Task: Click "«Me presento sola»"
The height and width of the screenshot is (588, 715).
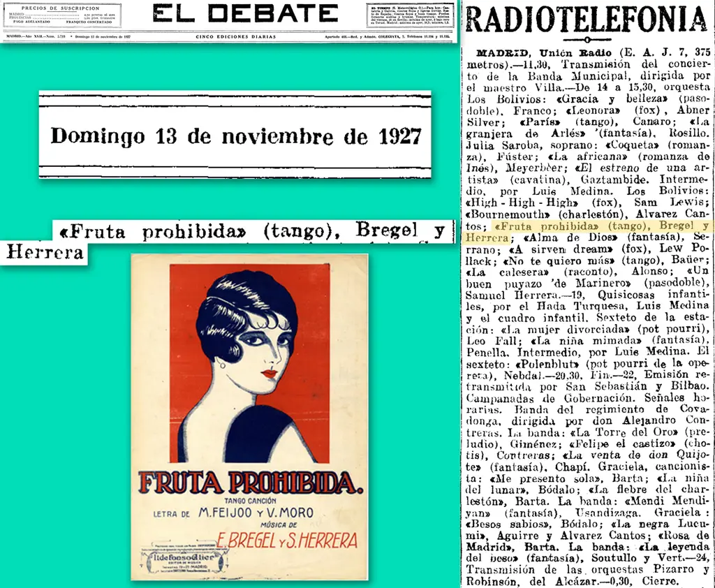Action: [x=545, y=478]
